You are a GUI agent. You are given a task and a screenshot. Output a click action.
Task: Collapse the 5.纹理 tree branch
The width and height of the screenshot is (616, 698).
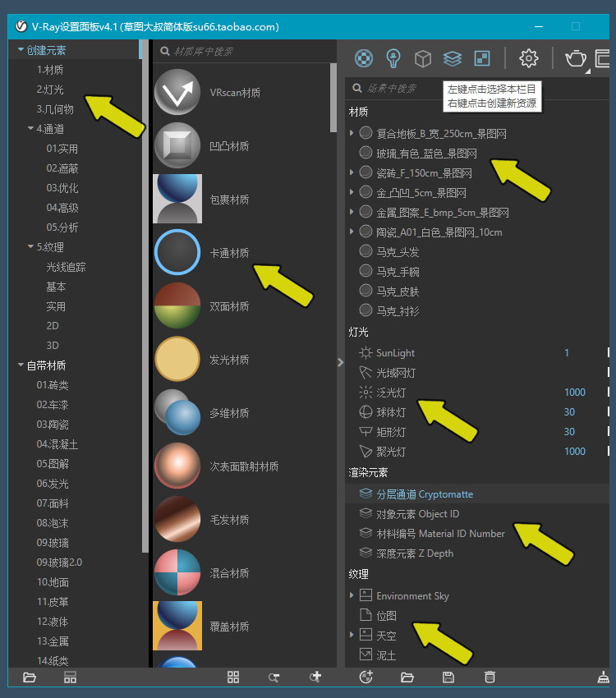coord(30,246)
